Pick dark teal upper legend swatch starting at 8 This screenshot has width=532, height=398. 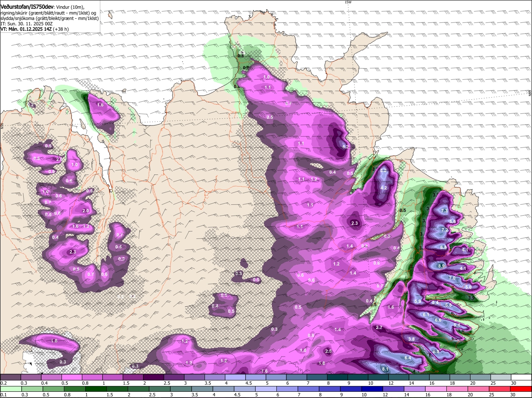(337, 377)
